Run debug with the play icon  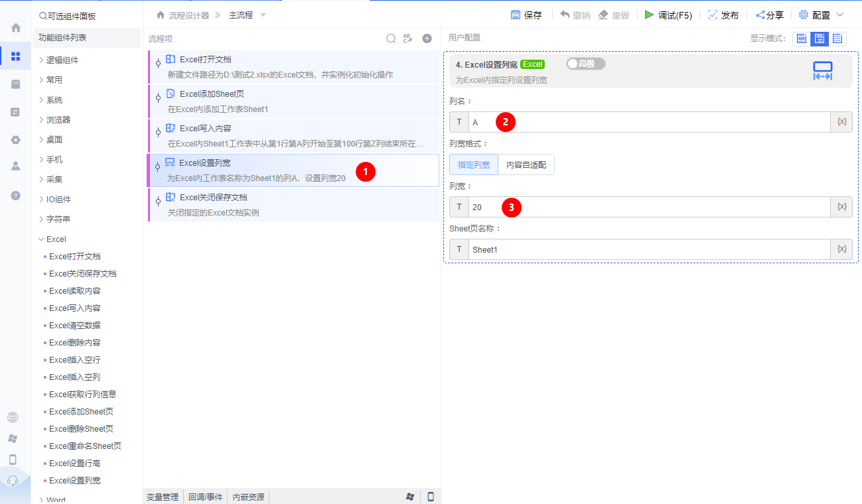[x=650, y=15]
